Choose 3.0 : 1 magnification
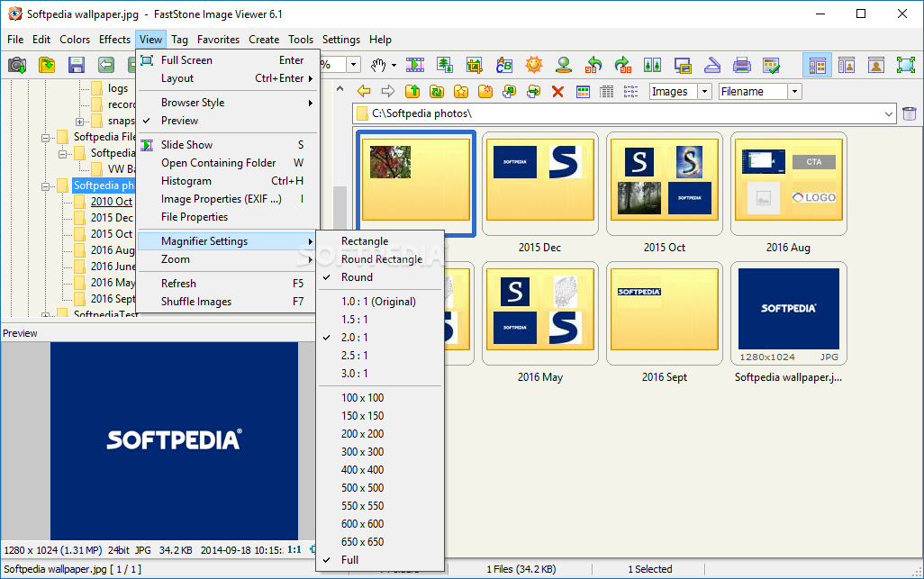Screen dimensions: 924x579 [380, 374]
